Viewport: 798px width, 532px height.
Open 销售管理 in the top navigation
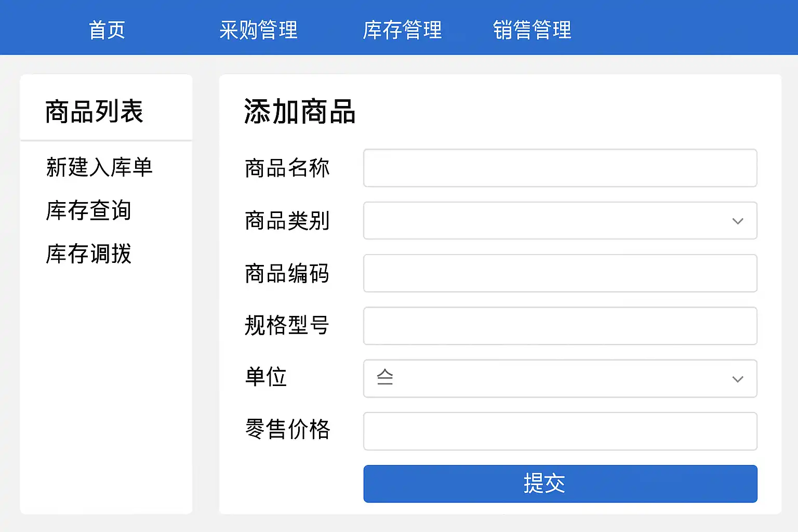pyautogui.click(x=532, y=30)
